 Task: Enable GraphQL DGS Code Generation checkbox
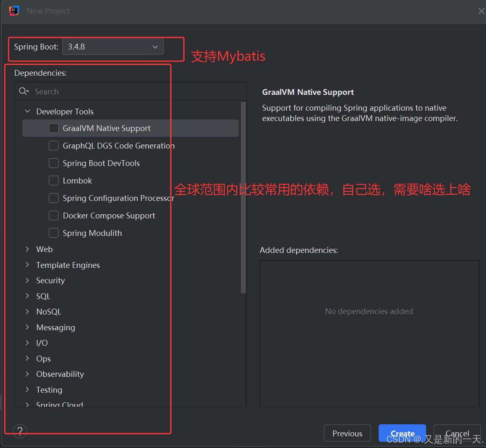point(54,146)
